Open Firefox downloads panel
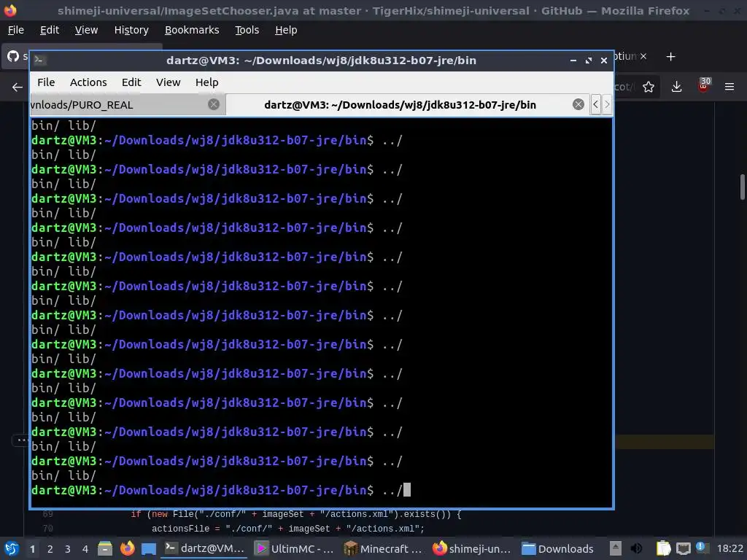The height and width of the screenshot is (560, 747). pyautogui.click(x=676, y=87)
